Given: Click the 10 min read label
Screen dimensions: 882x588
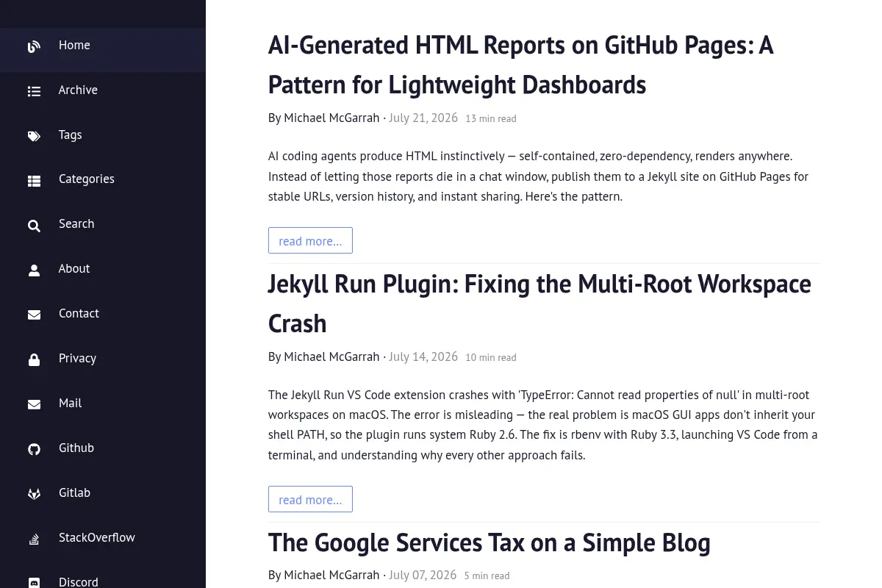Looking at the screenshot, I should point(491,357).
